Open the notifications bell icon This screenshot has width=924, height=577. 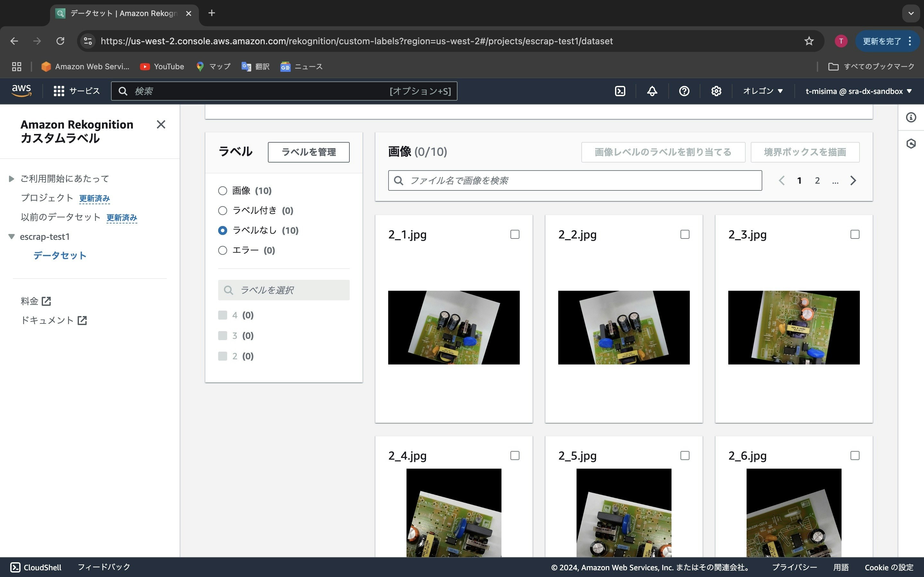pyautogui.click(x=652, y=91)
